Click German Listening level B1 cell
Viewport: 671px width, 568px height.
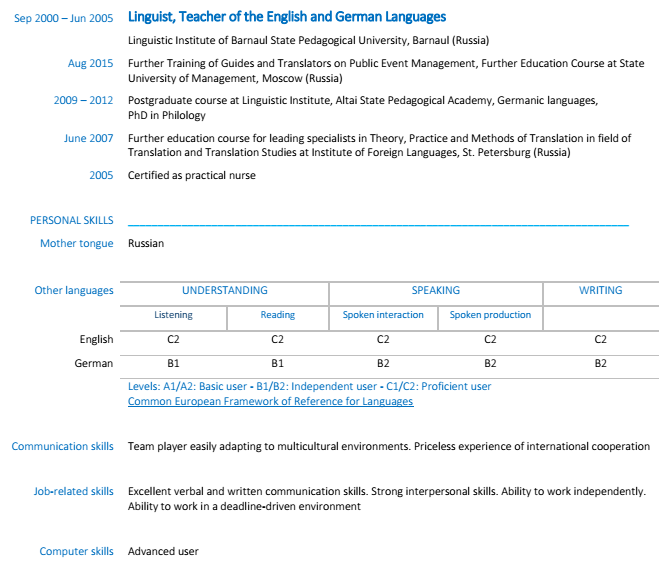pyautogui.click(x=174, y=363)
